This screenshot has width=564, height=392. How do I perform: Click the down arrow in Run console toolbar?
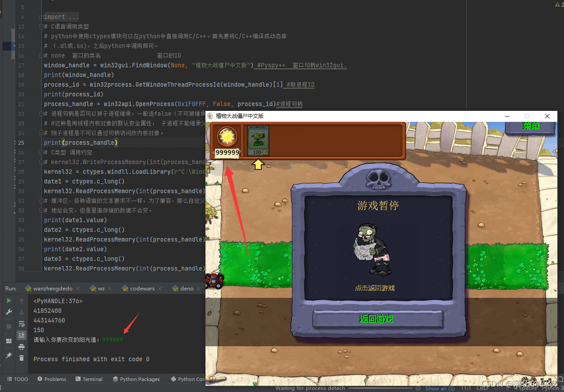click(22, 312)
